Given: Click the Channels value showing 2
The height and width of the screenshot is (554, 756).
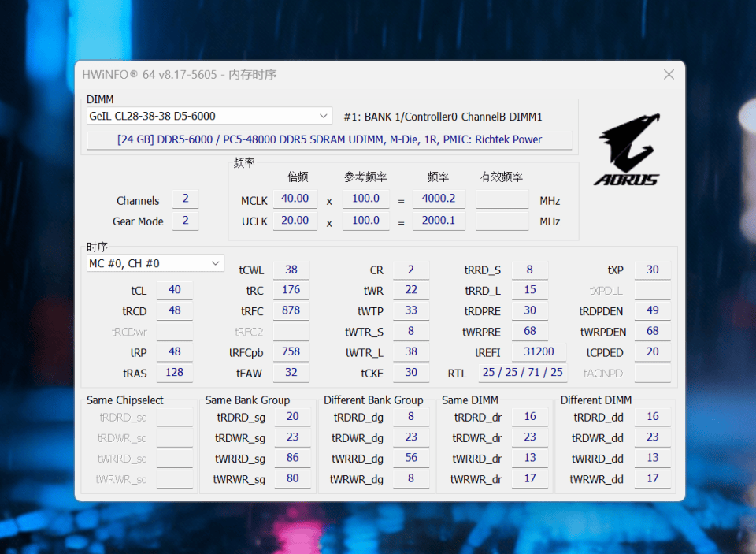Looking at the screenshot, I should (x=186, y=199).
